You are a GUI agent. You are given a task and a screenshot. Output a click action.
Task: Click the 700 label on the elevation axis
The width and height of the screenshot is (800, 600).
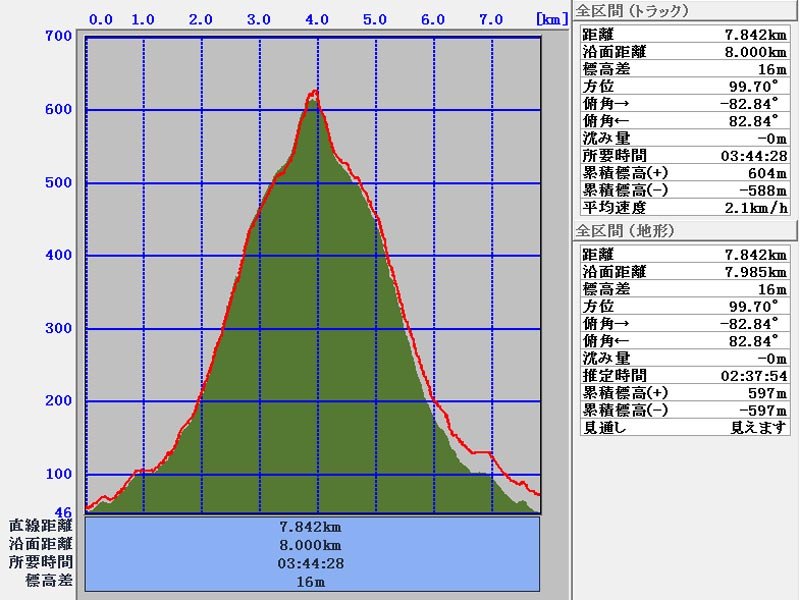(58, 37)
